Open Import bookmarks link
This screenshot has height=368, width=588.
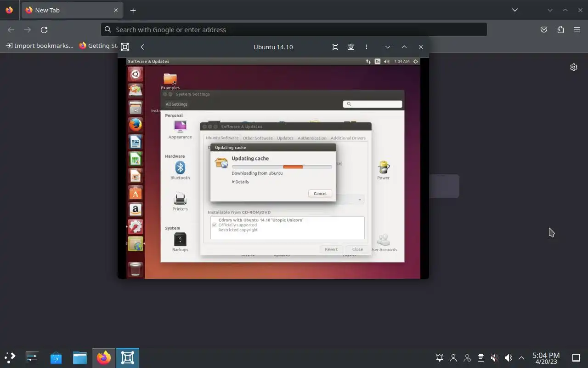click(40, 46)
